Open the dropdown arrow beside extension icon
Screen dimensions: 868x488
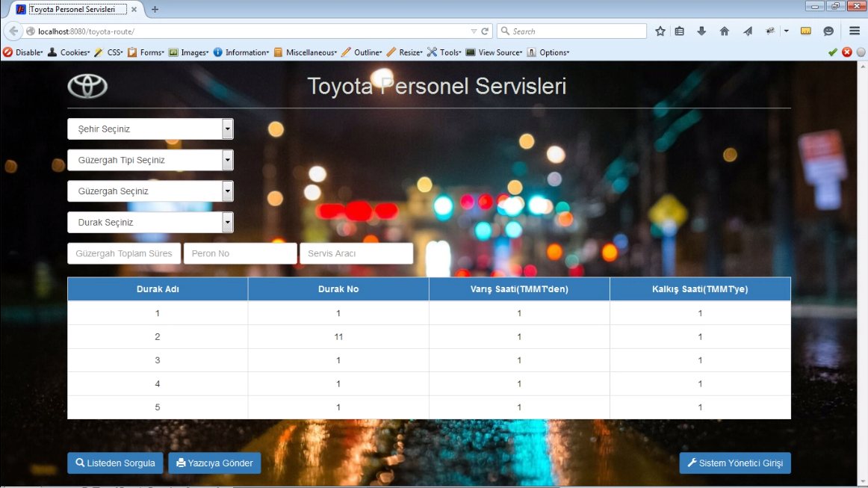pos(786,31)
